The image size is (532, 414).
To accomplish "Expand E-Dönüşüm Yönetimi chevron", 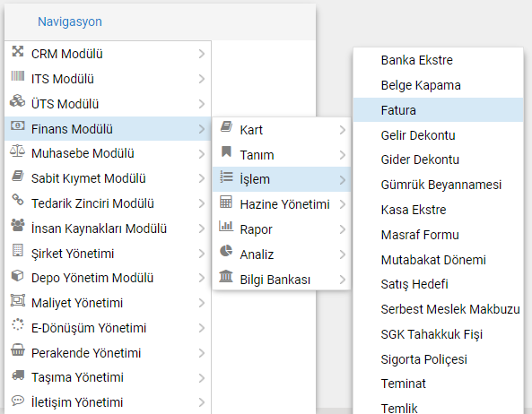I will pos(202,328).
